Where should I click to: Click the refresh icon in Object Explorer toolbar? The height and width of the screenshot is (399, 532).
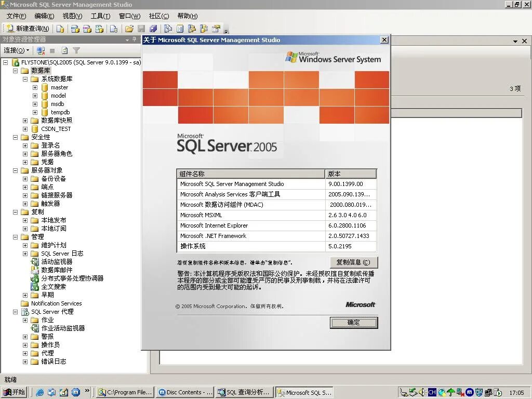point(64,50)
